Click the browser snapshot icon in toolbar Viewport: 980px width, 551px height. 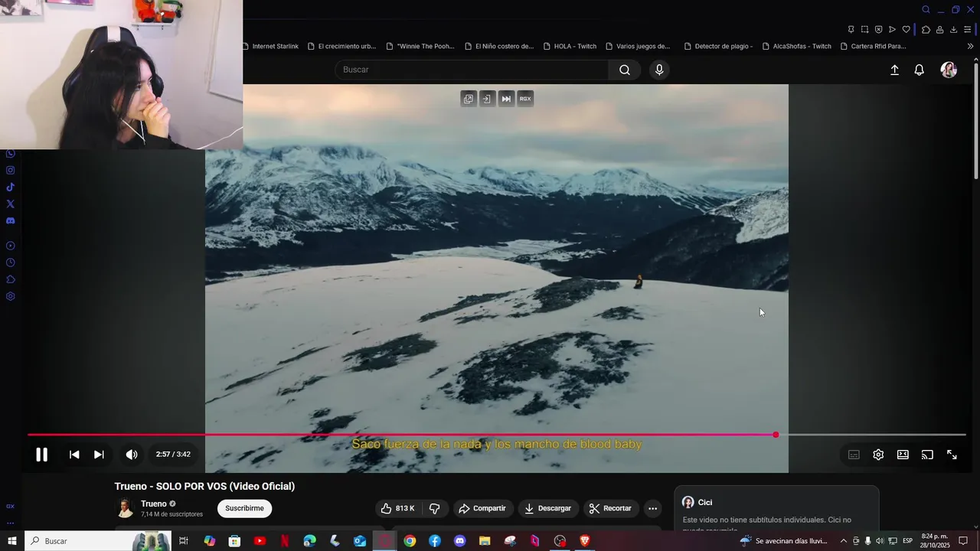click(x=864, y=30)
